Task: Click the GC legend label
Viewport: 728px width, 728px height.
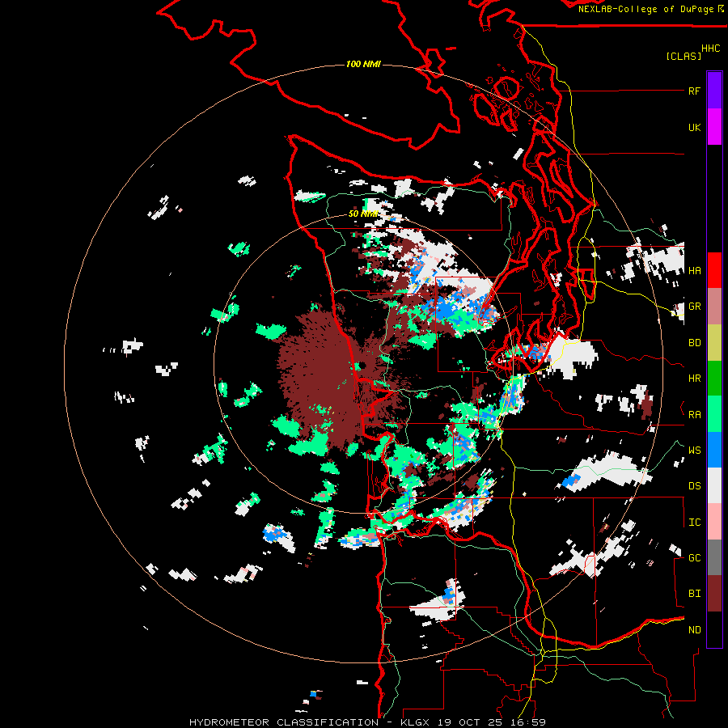Action: pos(694,558)
